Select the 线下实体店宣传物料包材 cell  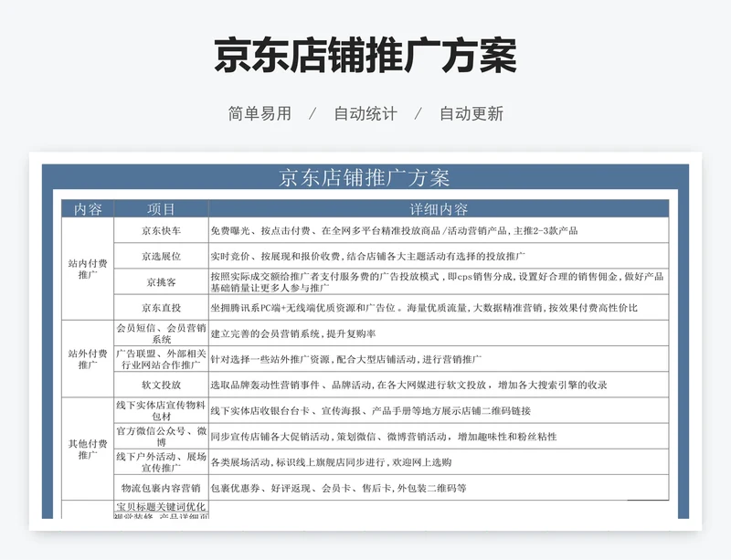162,410
